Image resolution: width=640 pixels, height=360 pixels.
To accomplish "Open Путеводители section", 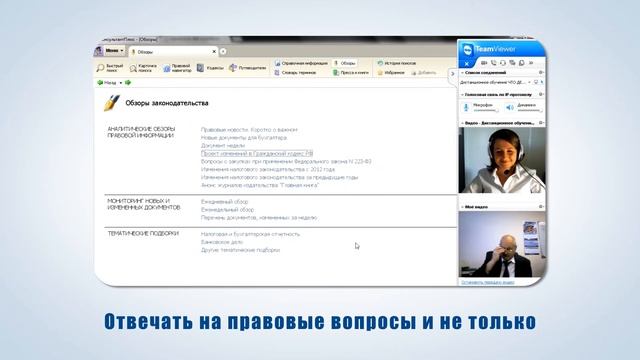I will (248, 68).
